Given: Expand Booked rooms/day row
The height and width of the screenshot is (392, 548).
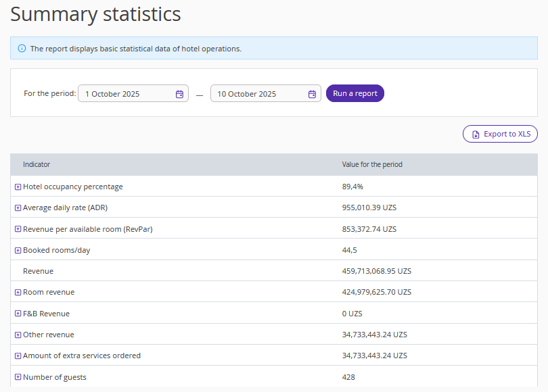Looking at the screenshot, I should coord(18,251).
